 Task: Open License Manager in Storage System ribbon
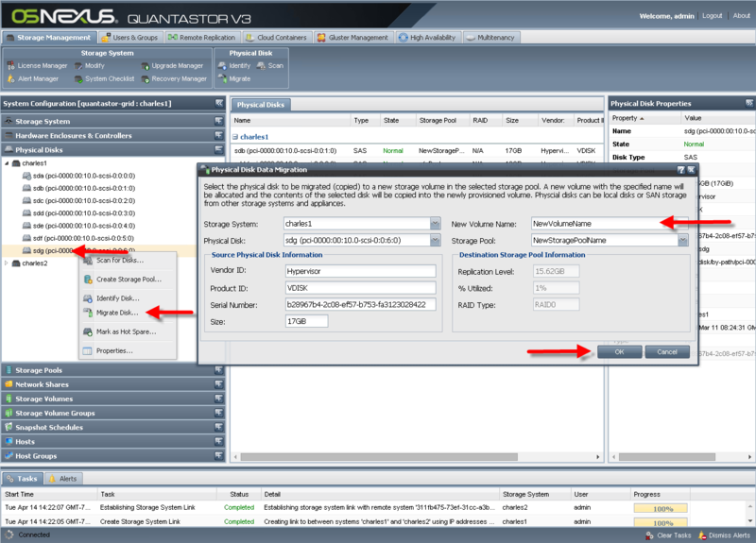tap(37, 65)
